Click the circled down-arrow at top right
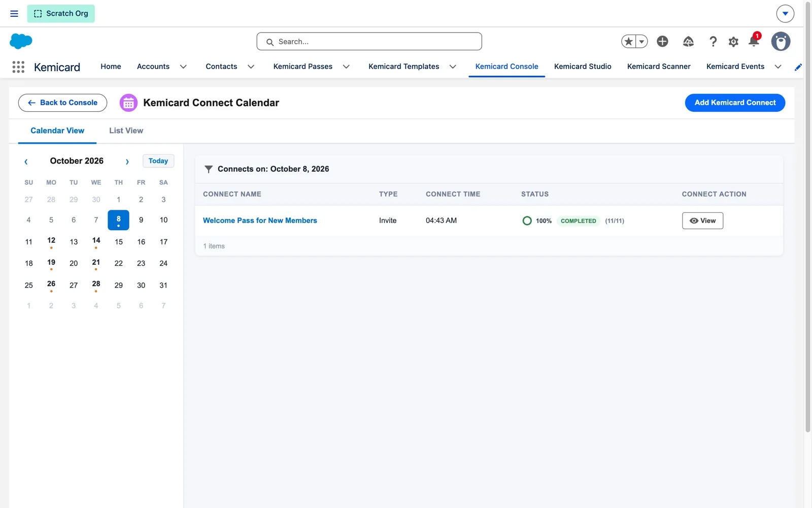The width and height of the screenshot is (812, 508). click(785, 14)
